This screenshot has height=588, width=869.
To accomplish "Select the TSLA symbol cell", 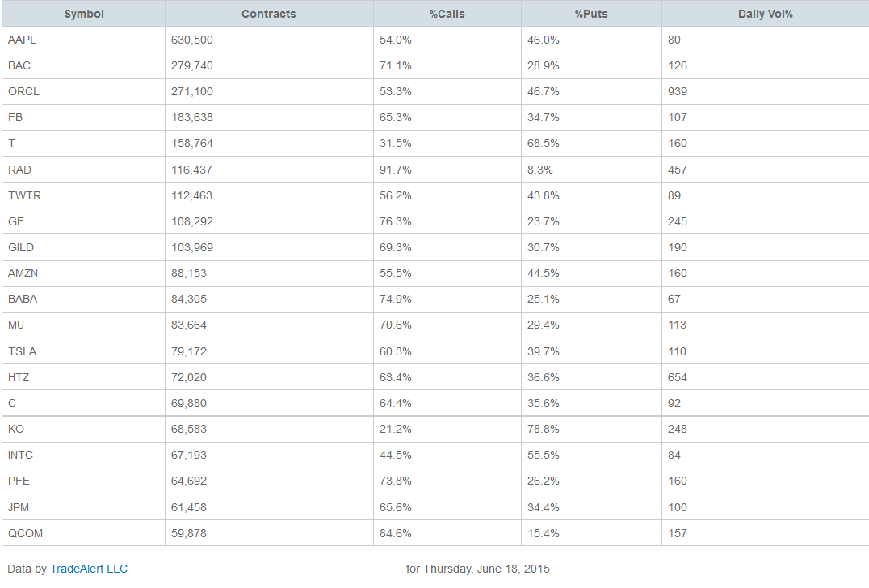I will (23, 351).
